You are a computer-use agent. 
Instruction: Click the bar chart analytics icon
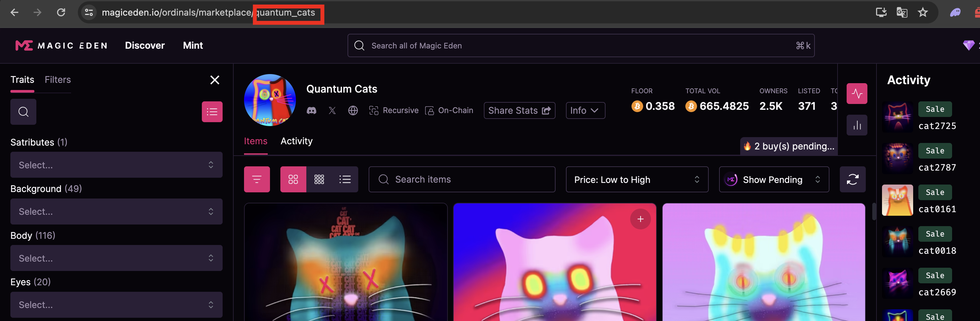(856, 125)
